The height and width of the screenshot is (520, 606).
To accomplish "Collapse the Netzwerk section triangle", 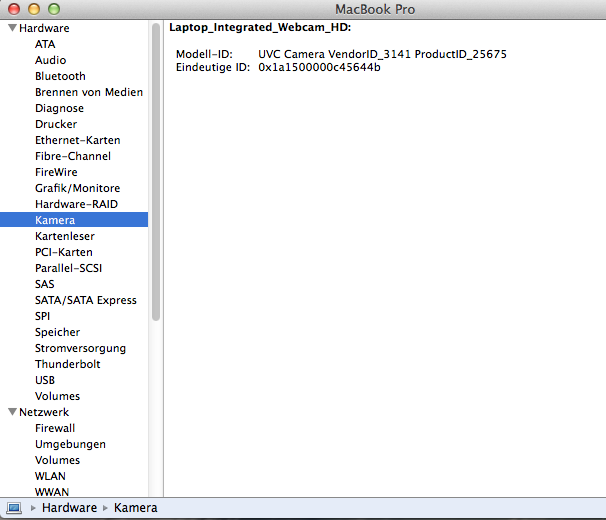I will click(12, 412).
